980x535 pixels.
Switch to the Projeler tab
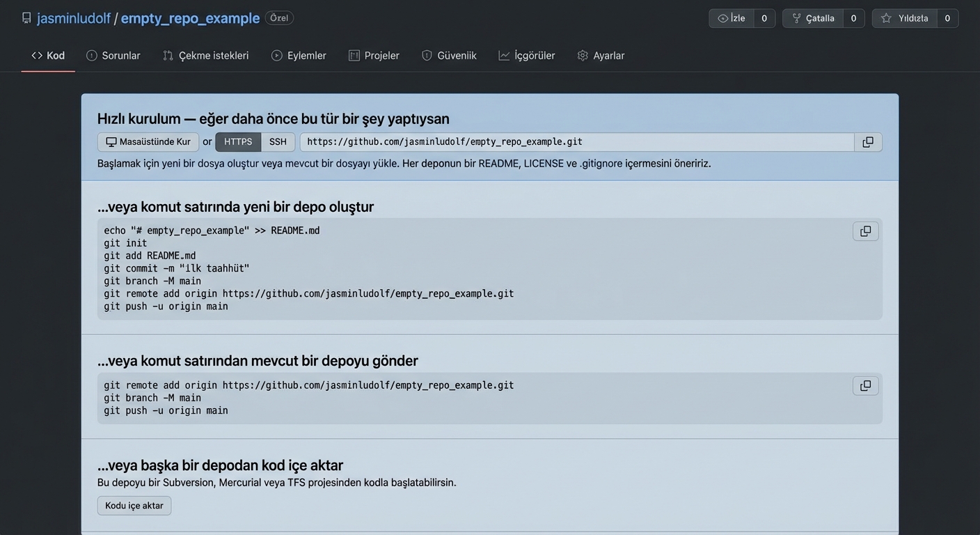(374, 56)
